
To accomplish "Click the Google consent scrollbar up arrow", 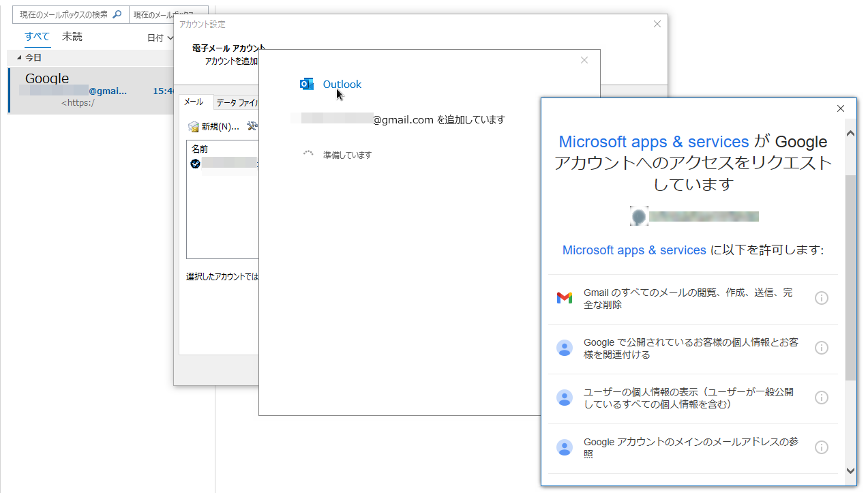I will tap(850, 134).
